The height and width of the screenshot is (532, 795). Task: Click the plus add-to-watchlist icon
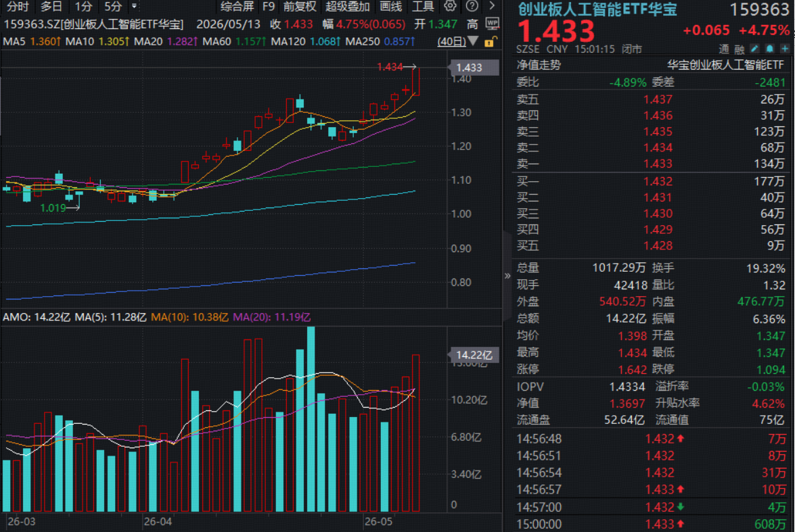coord(785,49)
